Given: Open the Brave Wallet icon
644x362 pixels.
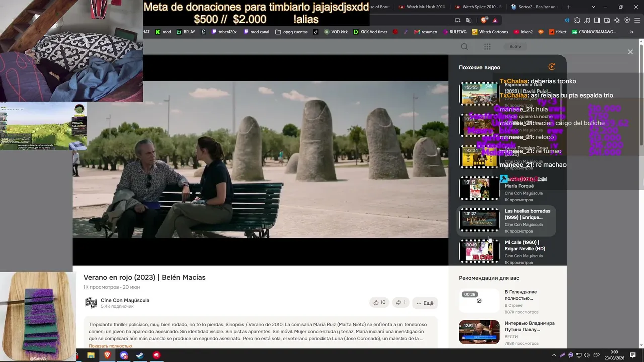Looking at the screenshot, I should 607,20.
